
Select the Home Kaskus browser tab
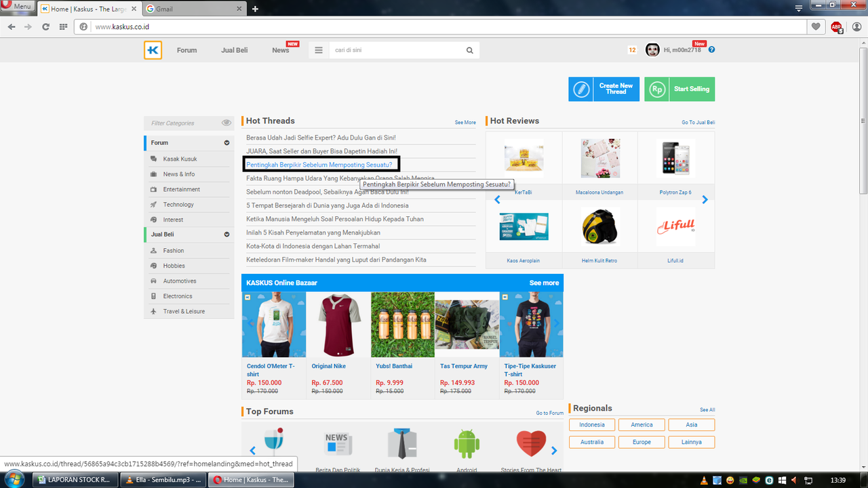pyautogui.click(x=88, y=9)
